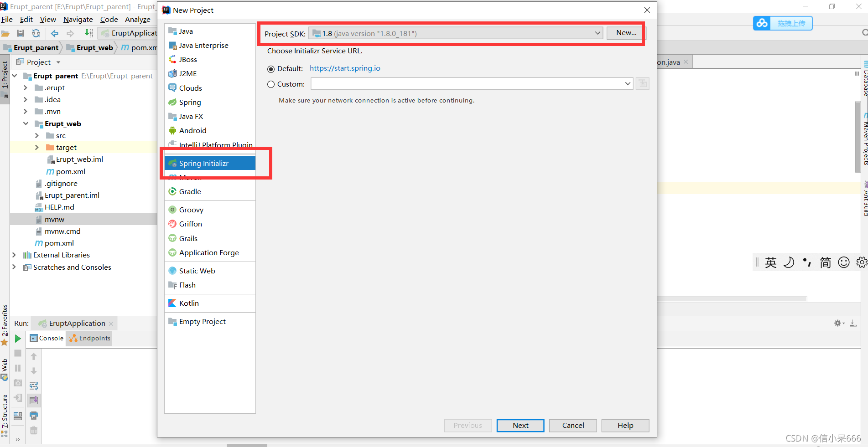Select the Custom service URL radio
868x447 pixels.
click(271, 84)
